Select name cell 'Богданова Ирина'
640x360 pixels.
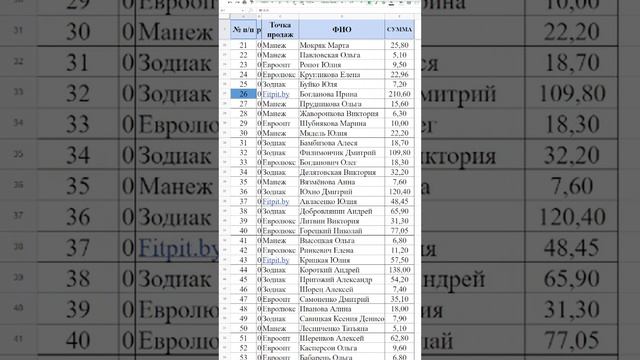pyautogui.click(x=342, y=94)
